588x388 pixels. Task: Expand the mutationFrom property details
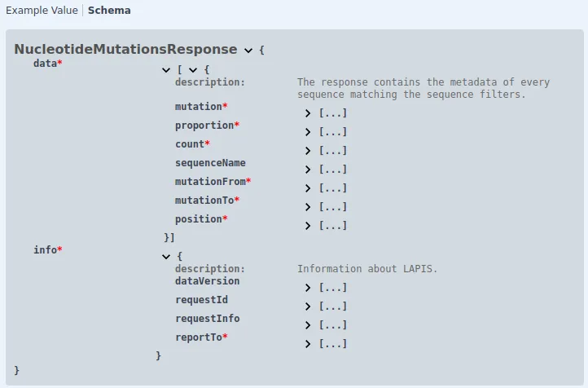point(308,188)
